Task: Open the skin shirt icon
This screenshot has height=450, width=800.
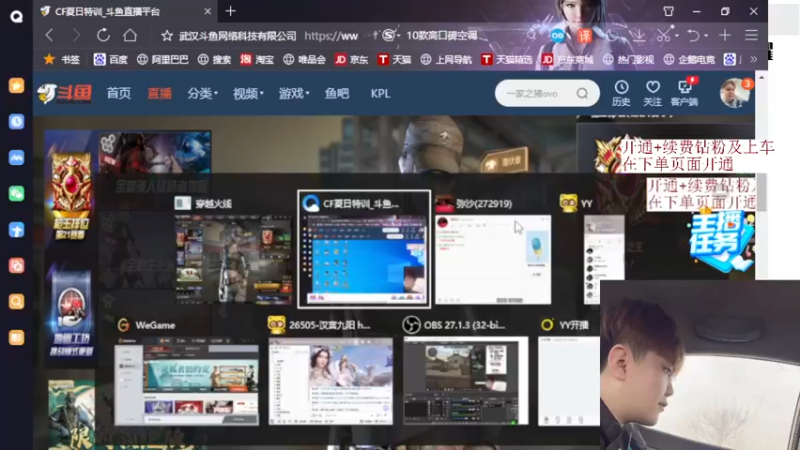Action: click(668, 11)
